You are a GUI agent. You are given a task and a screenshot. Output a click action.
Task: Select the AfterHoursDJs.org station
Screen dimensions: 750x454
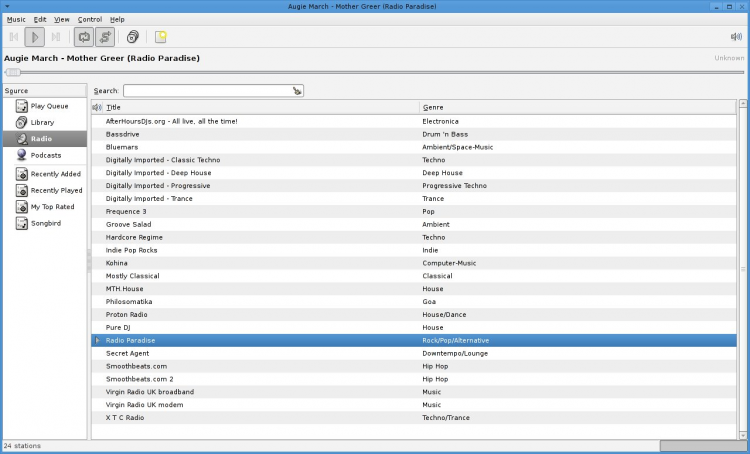click(x=172, y=122)
